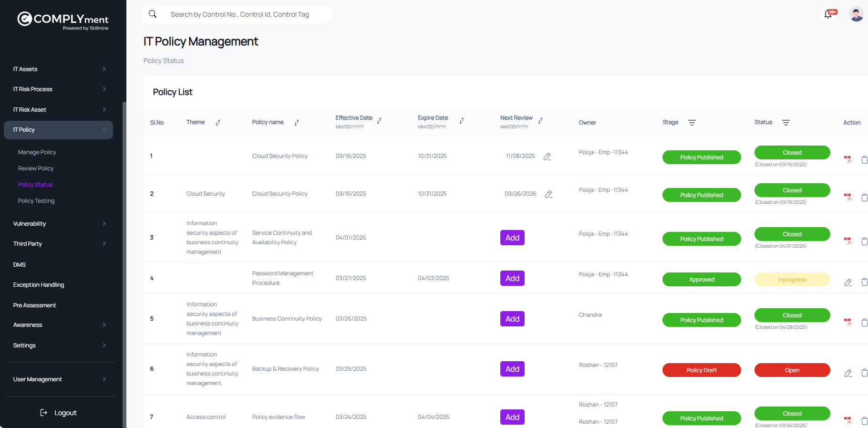Add next review for Password Management Procedure
This screenshot has width=868, height=428.
click(x=512, y=278)
